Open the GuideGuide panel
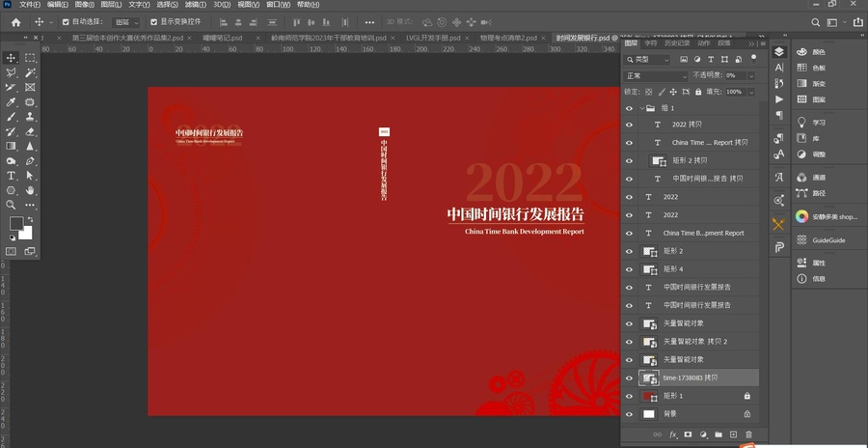This screenshot has height=448, width=868. point(828,240)
